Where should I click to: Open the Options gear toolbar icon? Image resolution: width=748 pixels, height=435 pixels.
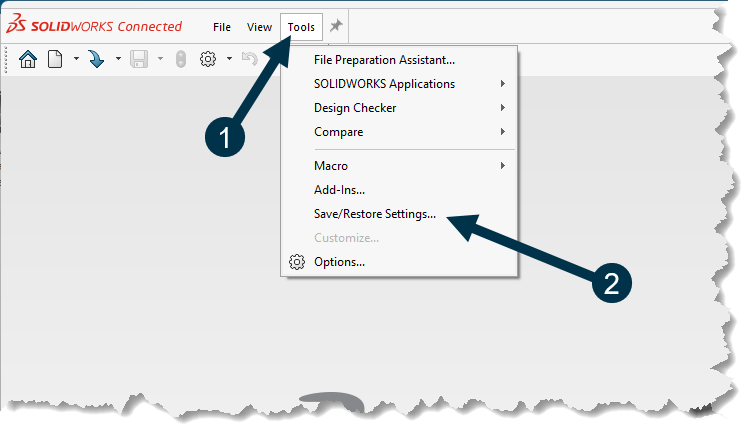(x=208, y=59)
